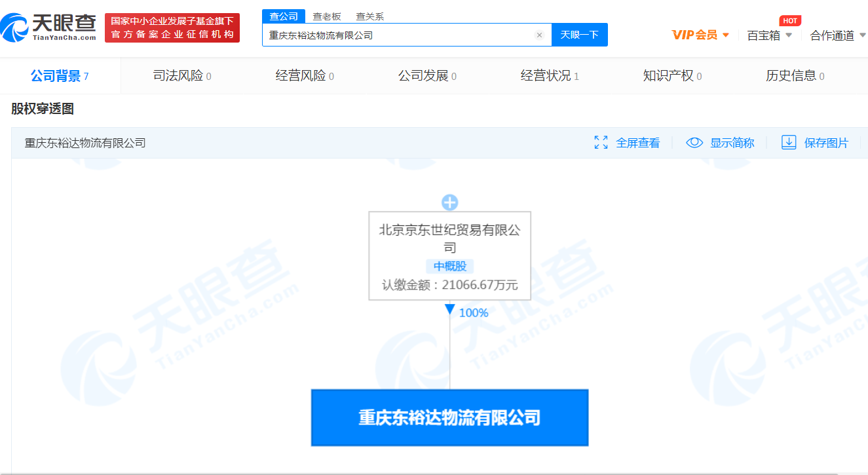The width and height of the screenshot is (868, 475).
Task: Click the 显示简称 link
Action: [x=732, y=143]
